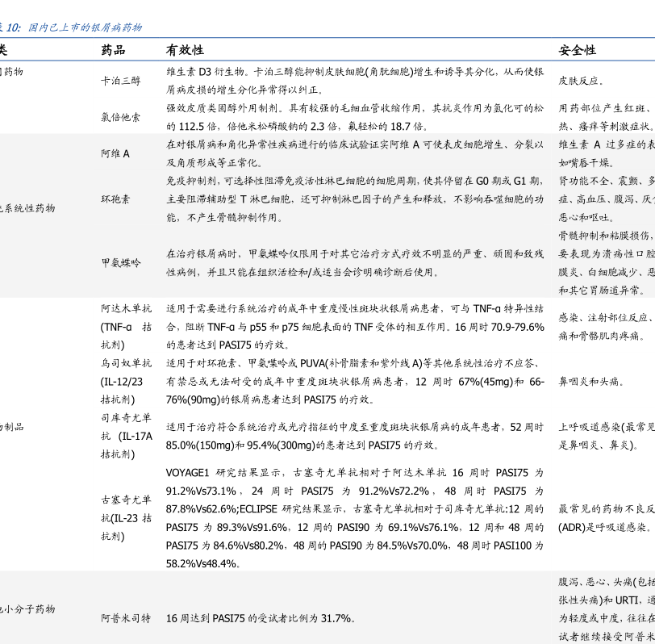Select the efficacy text starting "免疫抑制剂"
This screenshot has height=644, width=655.
[x=355, y=199]
